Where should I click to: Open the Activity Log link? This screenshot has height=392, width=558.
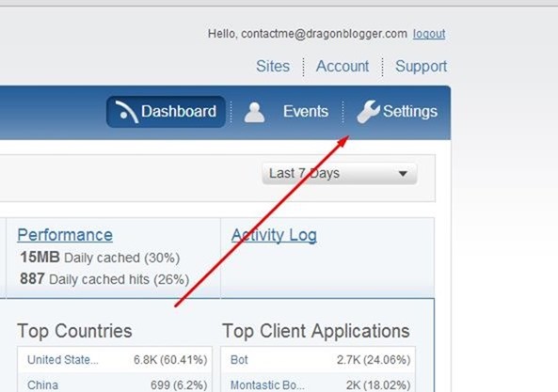tap(274, 236)
